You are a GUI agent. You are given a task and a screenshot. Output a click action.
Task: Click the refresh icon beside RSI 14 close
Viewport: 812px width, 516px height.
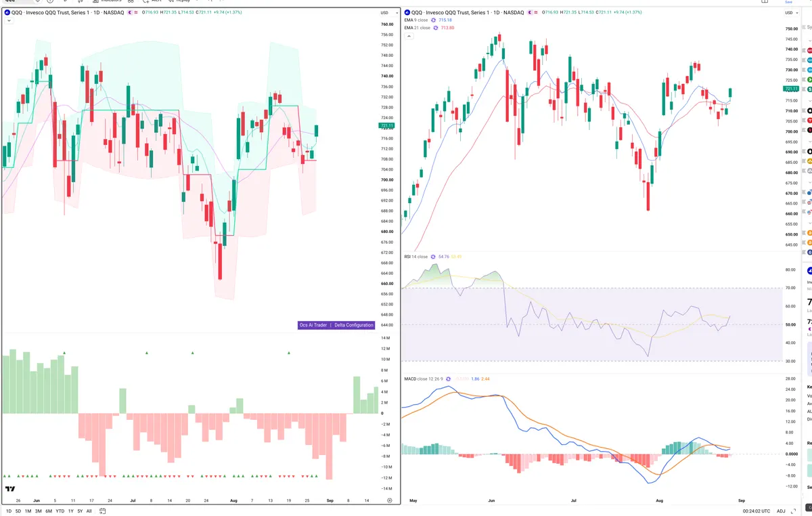(434, 257)
